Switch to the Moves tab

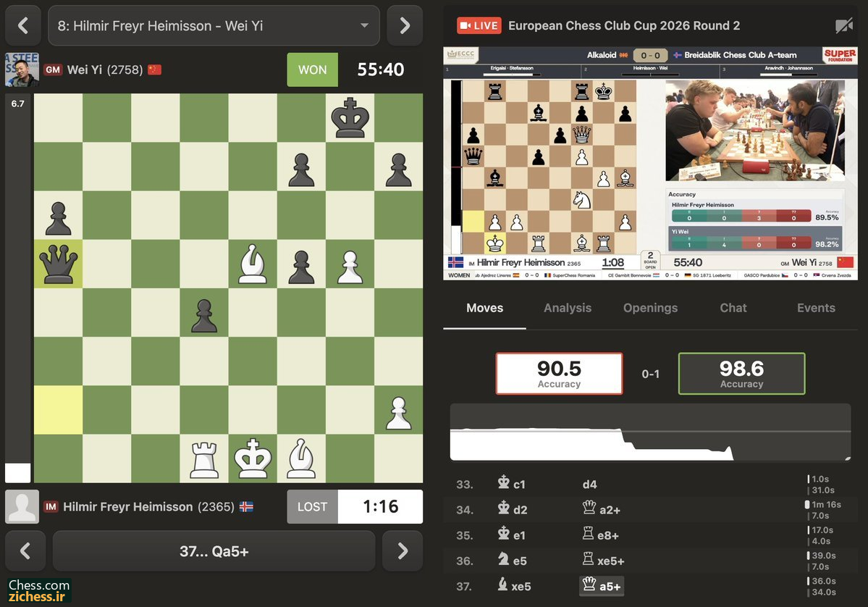(484, 309)
